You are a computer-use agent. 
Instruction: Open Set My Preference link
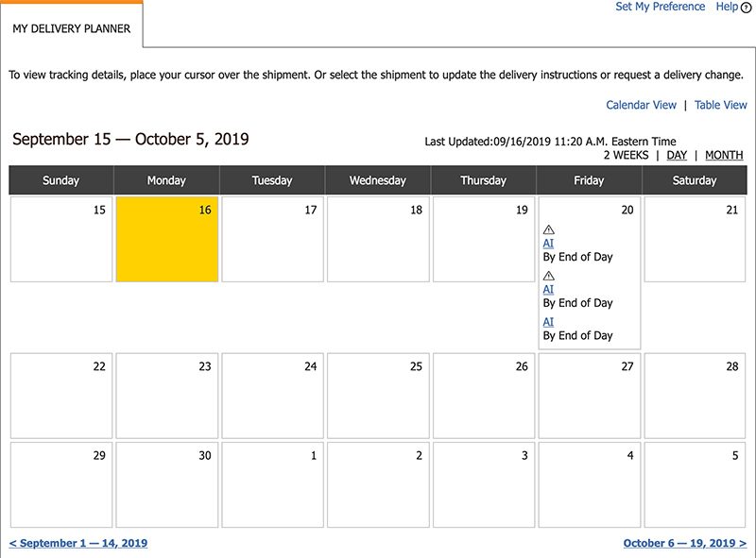(660, 7)
